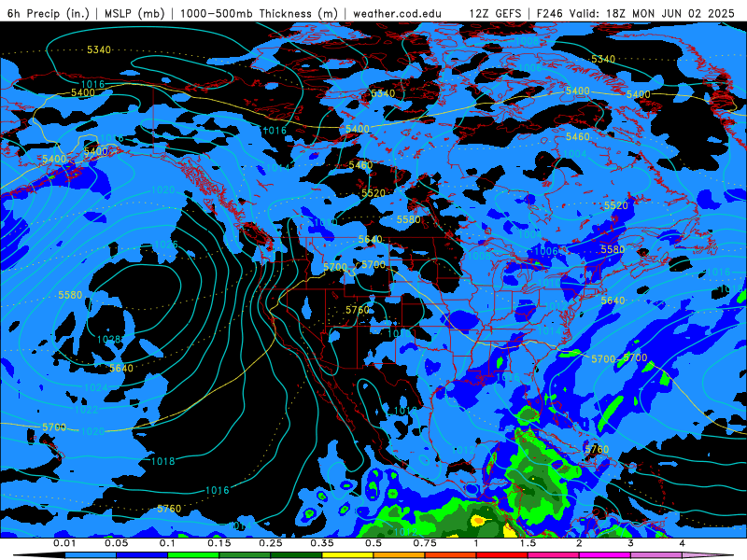Click the legend value '2'

coord(579,543)
